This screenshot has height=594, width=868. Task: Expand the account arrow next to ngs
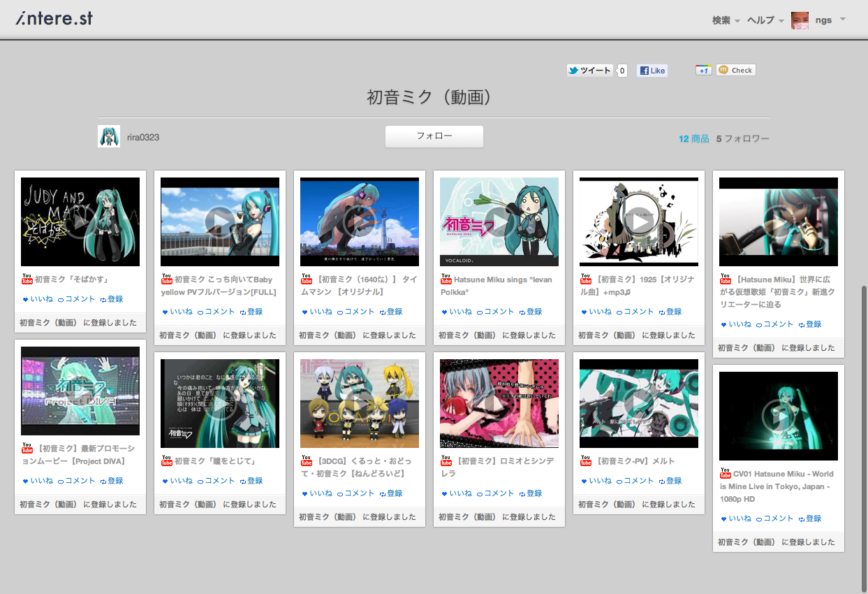(843, 19)
